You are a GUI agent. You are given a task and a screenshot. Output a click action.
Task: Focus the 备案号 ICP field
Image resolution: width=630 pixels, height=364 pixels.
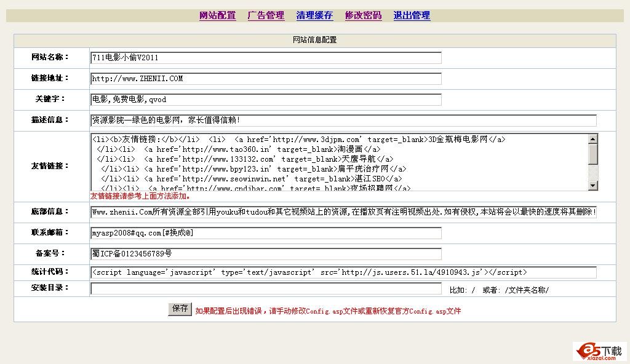tap(266, 254)
